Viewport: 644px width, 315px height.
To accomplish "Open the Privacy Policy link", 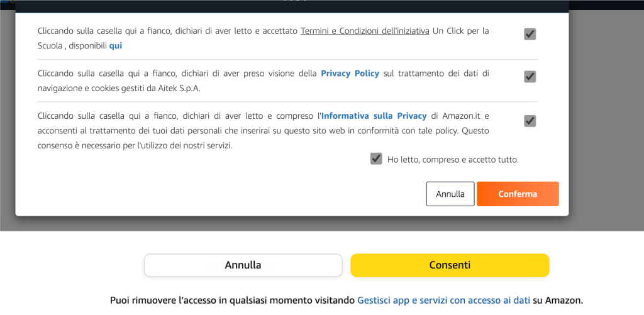I will click(350, 74).
